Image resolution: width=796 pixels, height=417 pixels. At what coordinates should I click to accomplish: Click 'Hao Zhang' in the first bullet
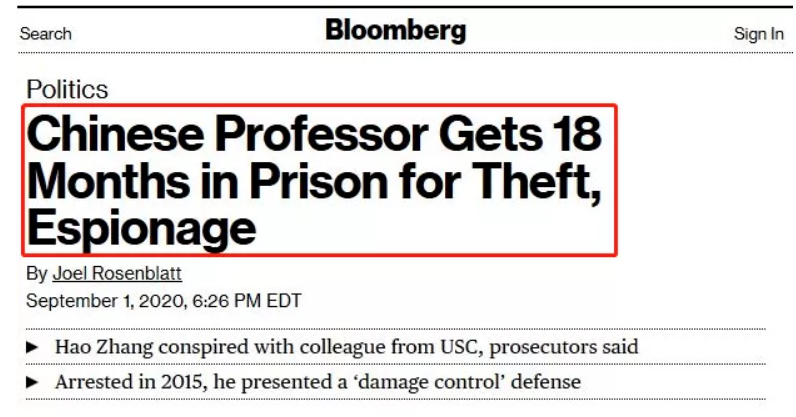tap(104, 347)
